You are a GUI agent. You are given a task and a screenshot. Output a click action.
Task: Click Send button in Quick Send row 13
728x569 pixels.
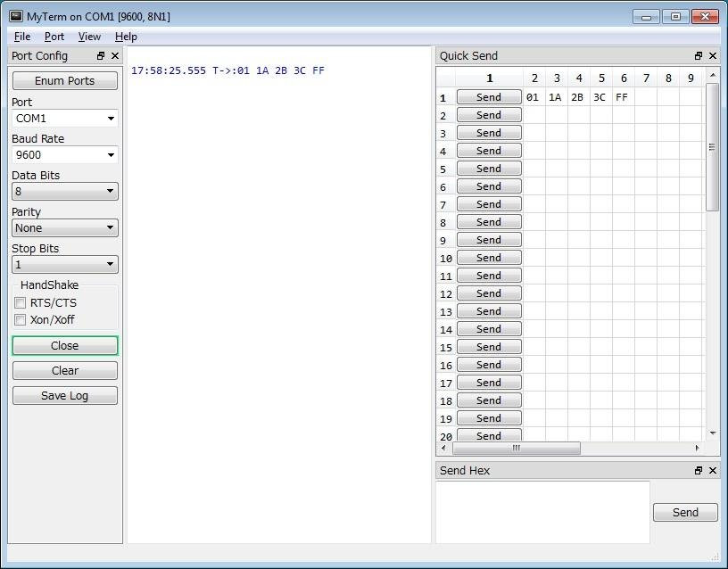(x=489, y=311)
